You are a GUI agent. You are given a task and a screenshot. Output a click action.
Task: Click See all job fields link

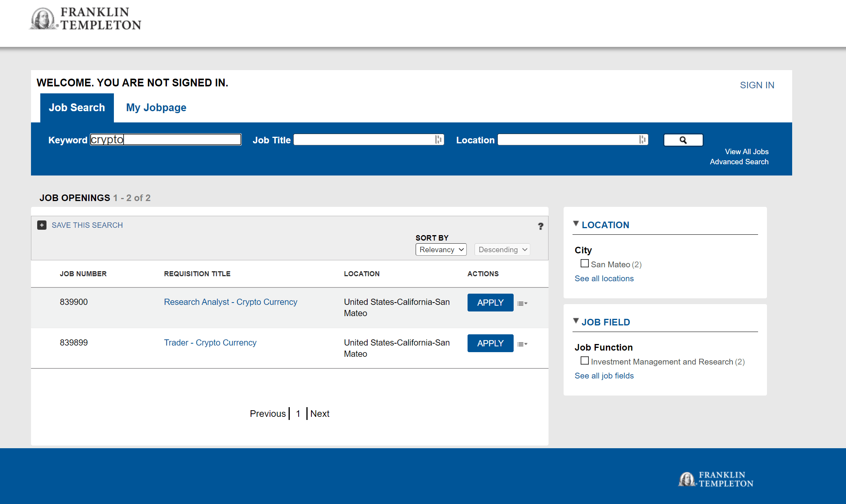[604, 376]
